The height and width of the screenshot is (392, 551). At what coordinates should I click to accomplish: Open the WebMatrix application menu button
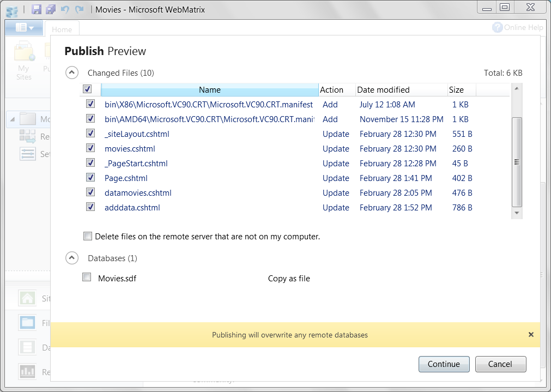click(x=24, y=27)
